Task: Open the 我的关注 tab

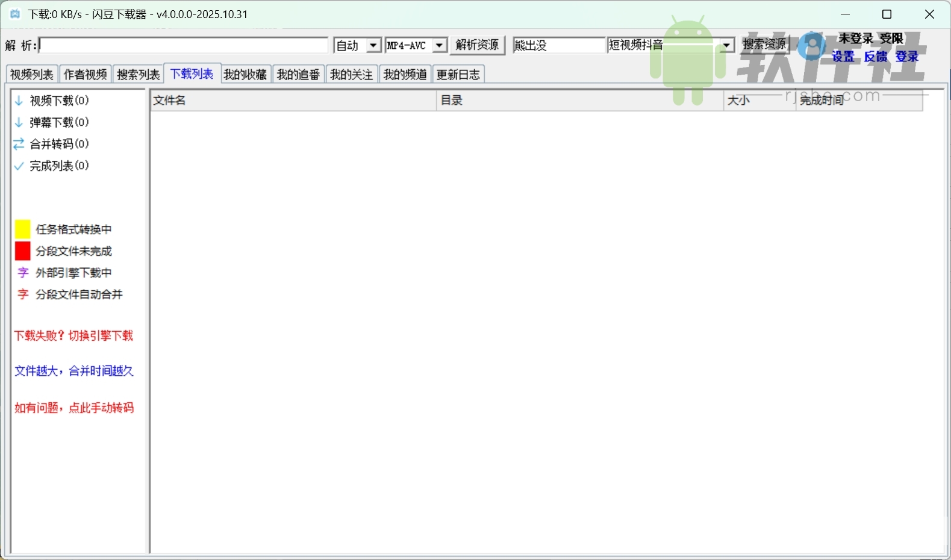Action: [352, 74]
